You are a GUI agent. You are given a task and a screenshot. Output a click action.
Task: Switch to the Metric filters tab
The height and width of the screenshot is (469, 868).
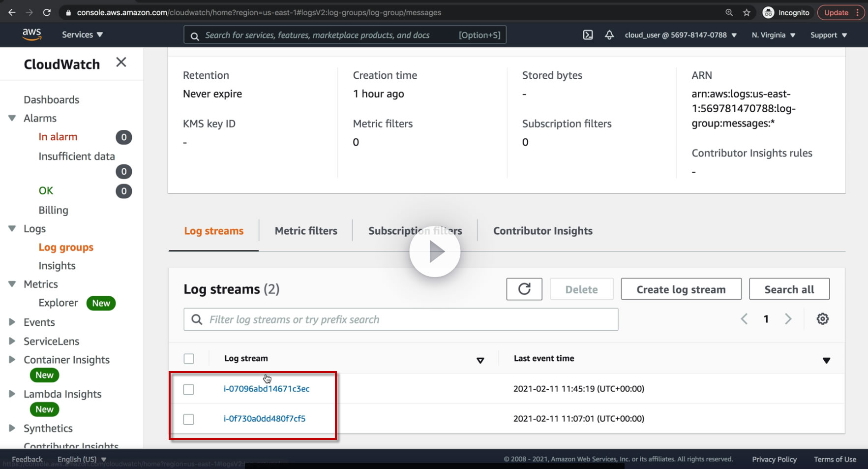(306, 231)
